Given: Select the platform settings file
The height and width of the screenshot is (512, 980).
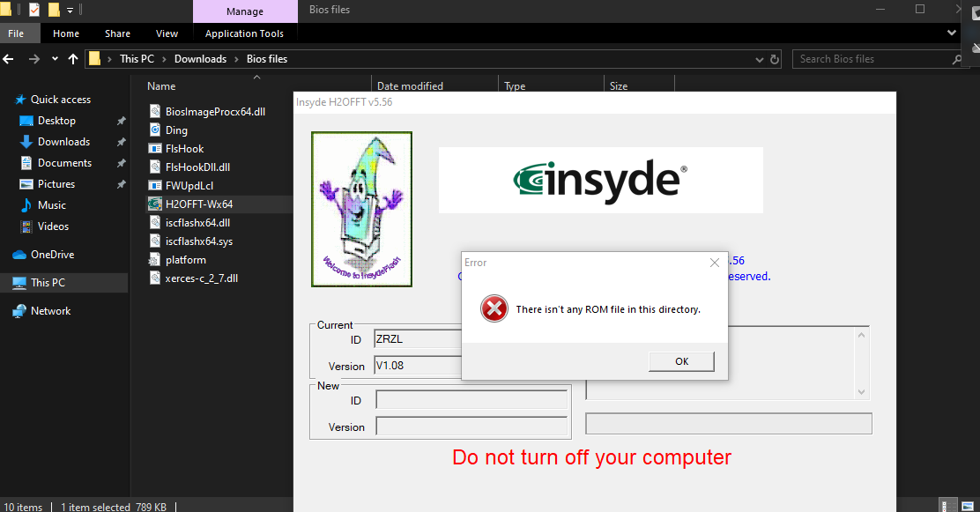Looking at the screenshot, I should 186,259.
